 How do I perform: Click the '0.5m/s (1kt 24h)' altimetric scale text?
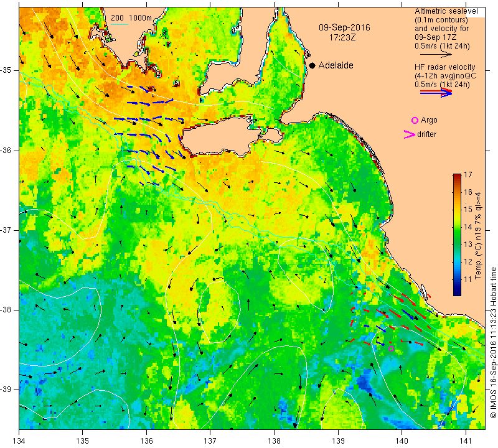(x=442, y=46)
